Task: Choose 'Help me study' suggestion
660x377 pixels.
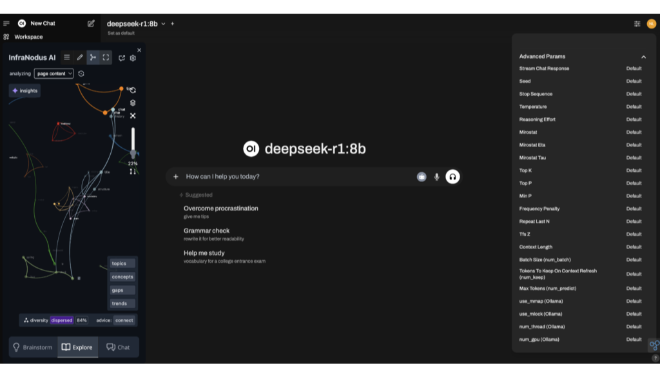Action: coord(224,257)
